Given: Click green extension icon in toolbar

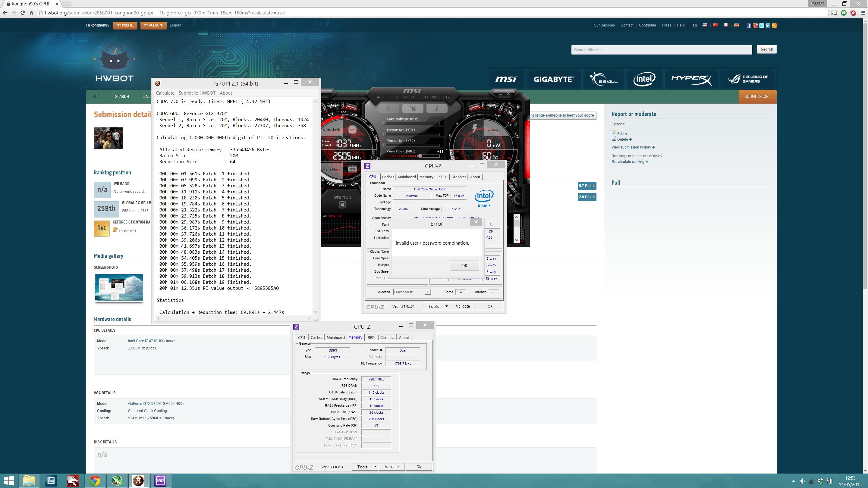Looking at the screenshot, I should pos(844,13).
